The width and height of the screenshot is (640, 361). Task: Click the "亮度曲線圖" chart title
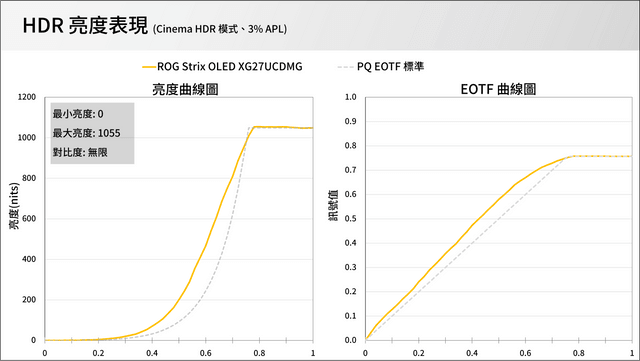click(185, 89)
